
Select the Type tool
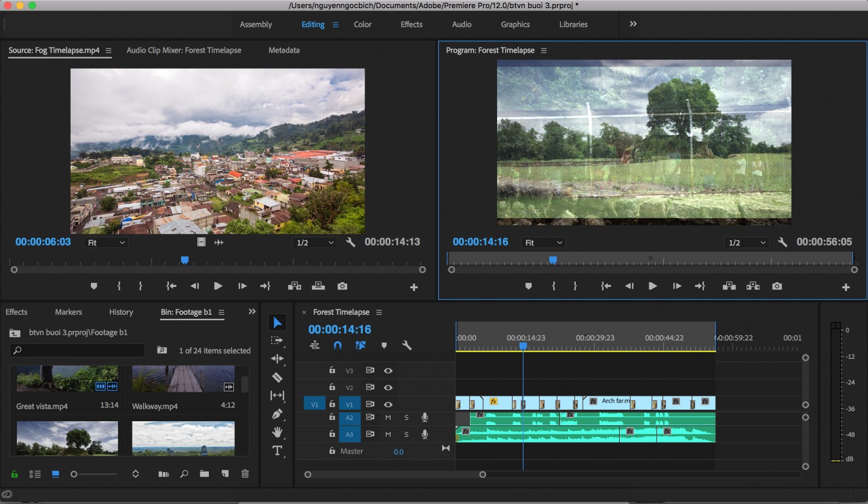277,451
